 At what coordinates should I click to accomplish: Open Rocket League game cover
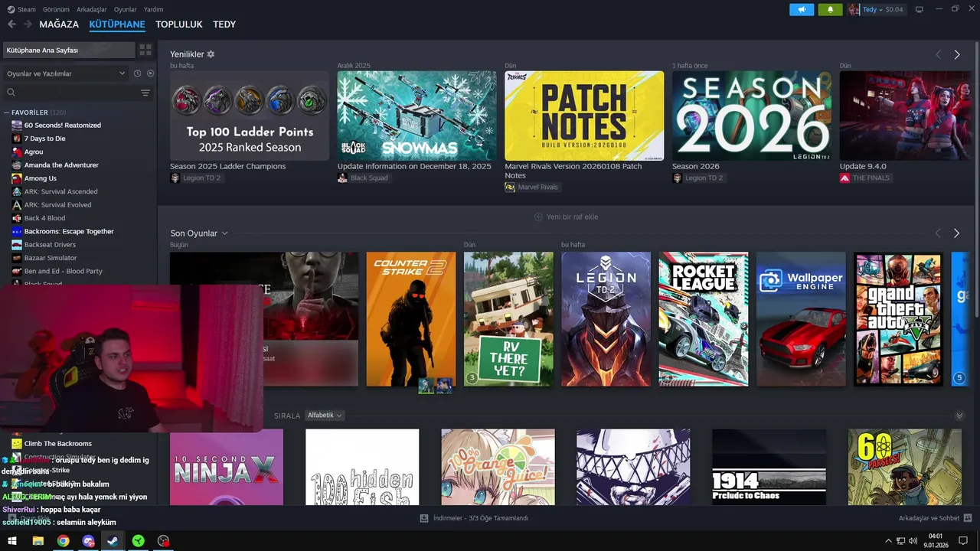pyautogui.click(x=704, y=319)
